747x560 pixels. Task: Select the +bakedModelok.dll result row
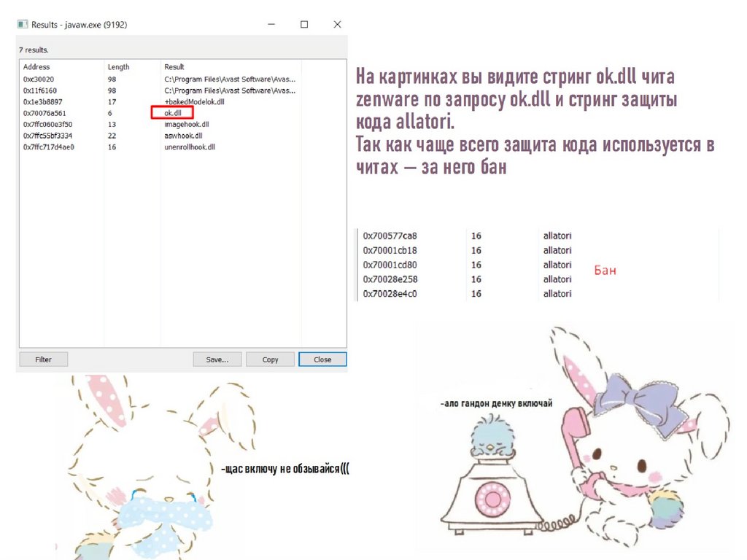[x=194, y=102]
